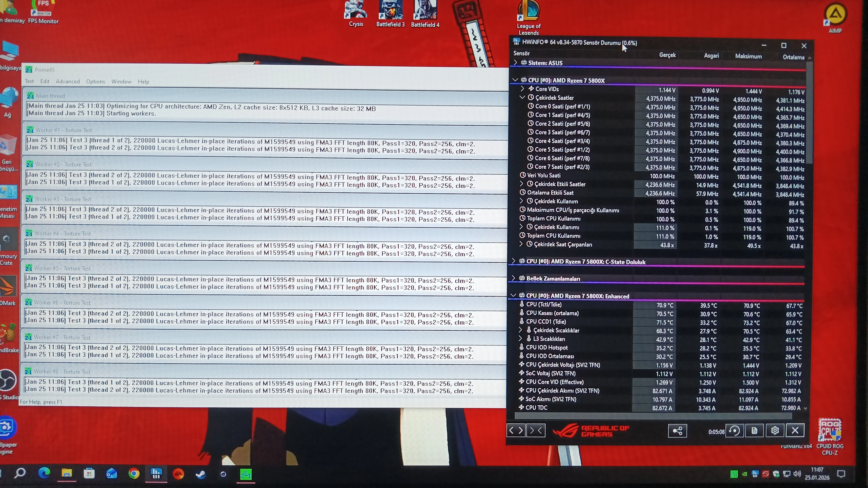Open Test menu in Prime95
Screen dimensions: 868x488
point(29,81)
